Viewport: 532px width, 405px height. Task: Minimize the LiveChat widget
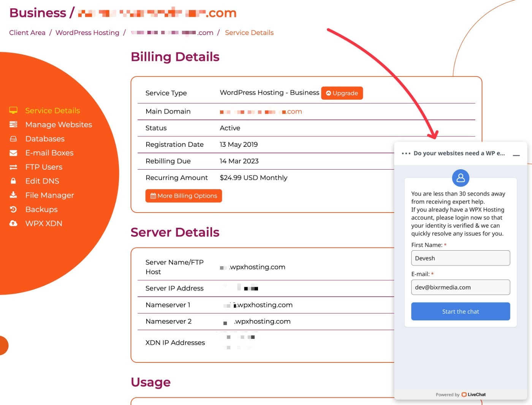pyautogui.click(x=516, y=155)
